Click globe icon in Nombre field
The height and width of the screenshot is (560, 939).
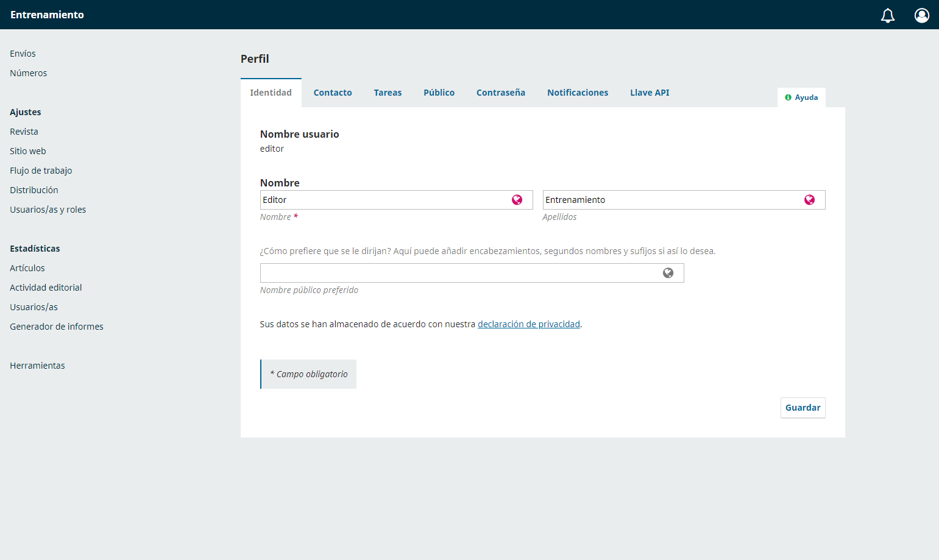pos(517,200)
